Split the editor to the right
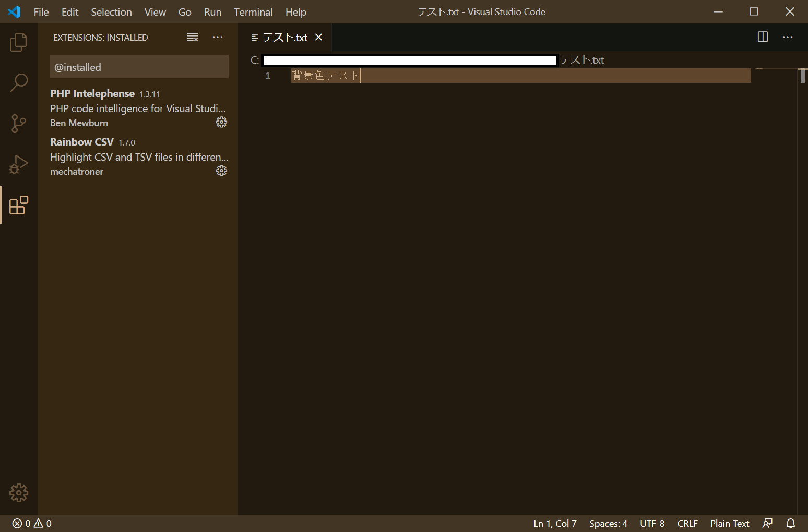 coord(763,37)
